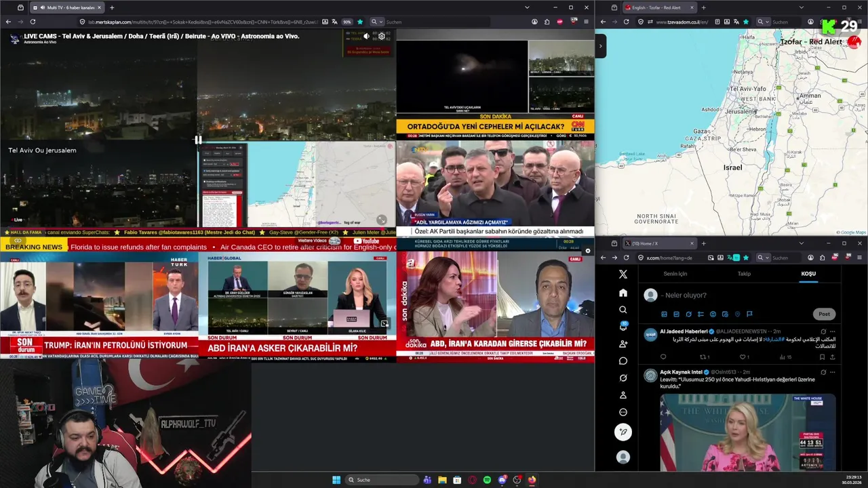The image size is (868, 488).
Task: Click the Windows taskbar Suche box
Action: click(382, 480)
